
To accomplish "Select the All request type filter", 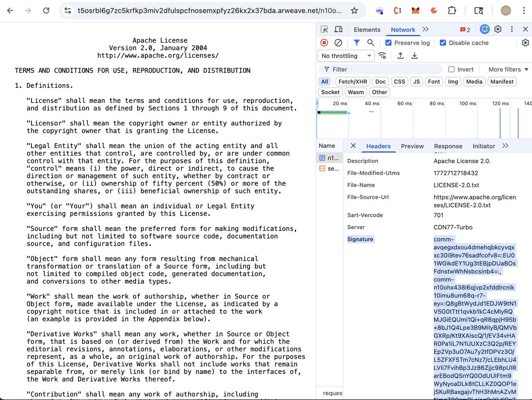I will (x=325, y=82).
